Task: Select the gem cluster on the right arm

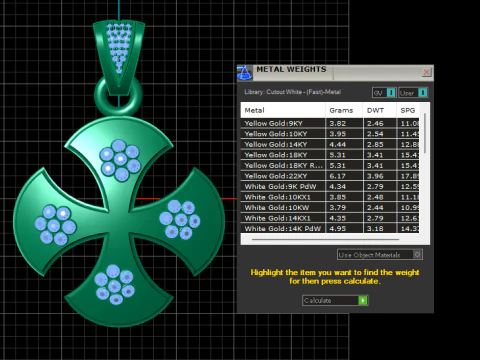Action: [180, 220]
